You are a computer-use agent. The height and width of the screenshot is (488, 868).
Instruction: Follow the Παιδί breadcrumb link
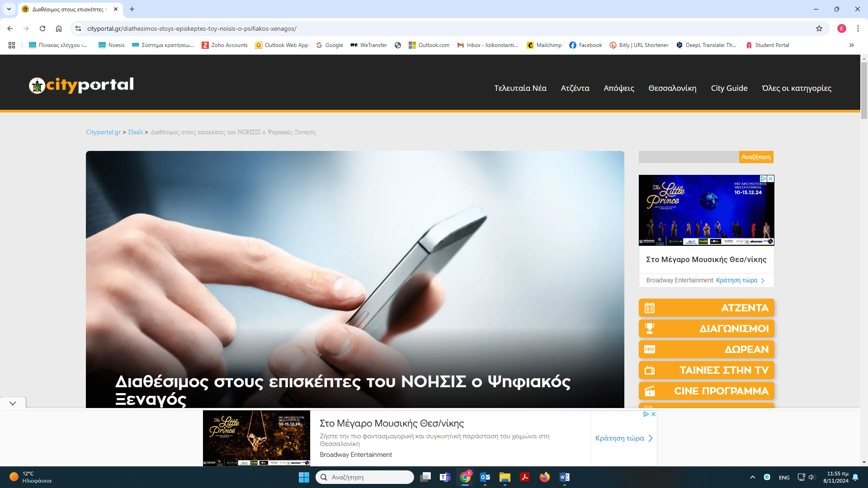point(135,132)
